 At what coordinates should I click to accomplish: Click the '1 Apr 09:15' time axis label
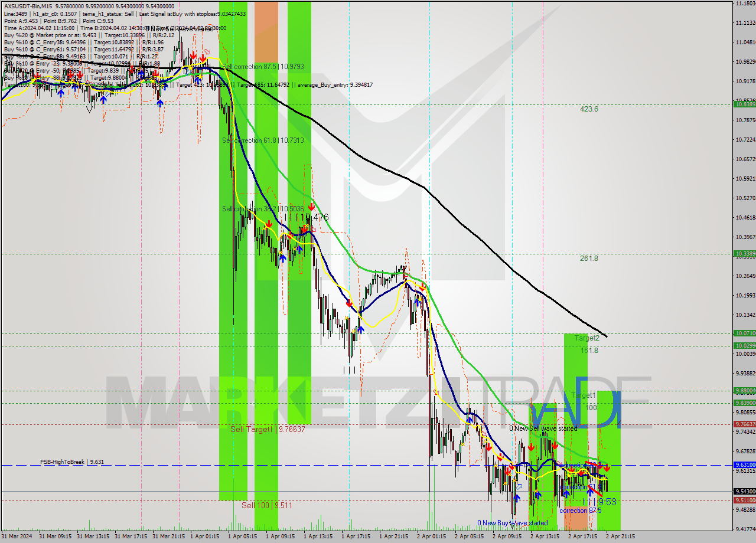coord(282,537)
